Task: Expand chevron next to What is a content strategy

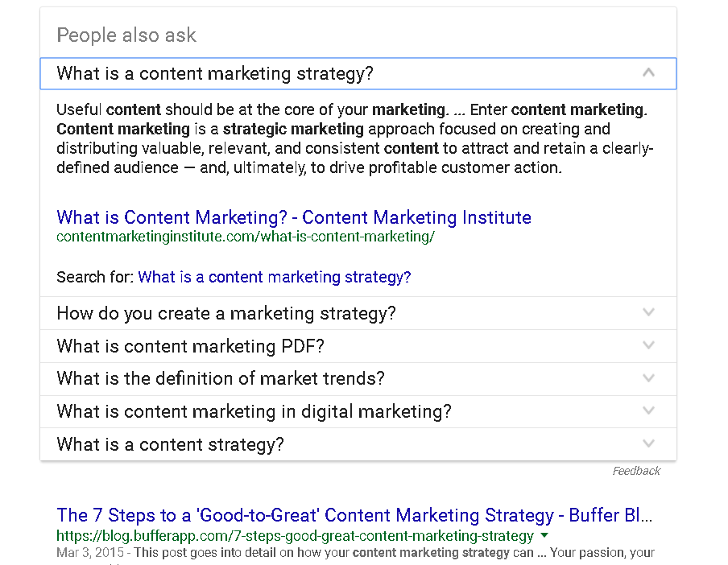Action: click(648, 443)
